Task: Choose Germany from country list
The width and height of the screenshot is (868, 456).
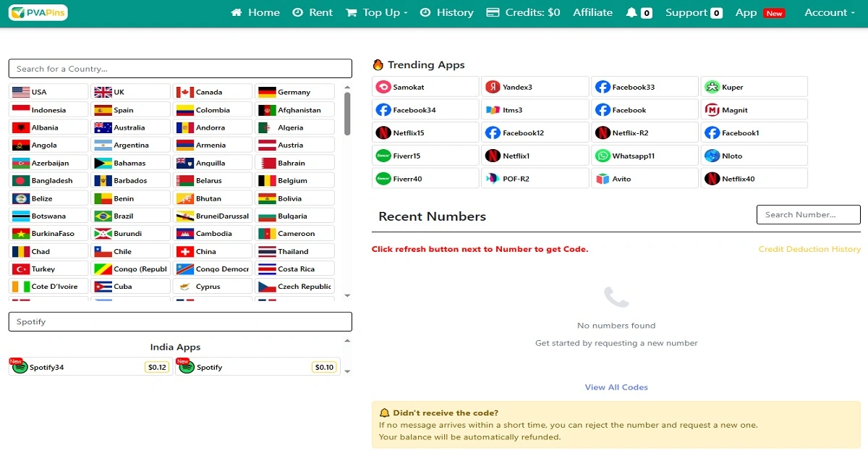Action: [x=295, y=92]
